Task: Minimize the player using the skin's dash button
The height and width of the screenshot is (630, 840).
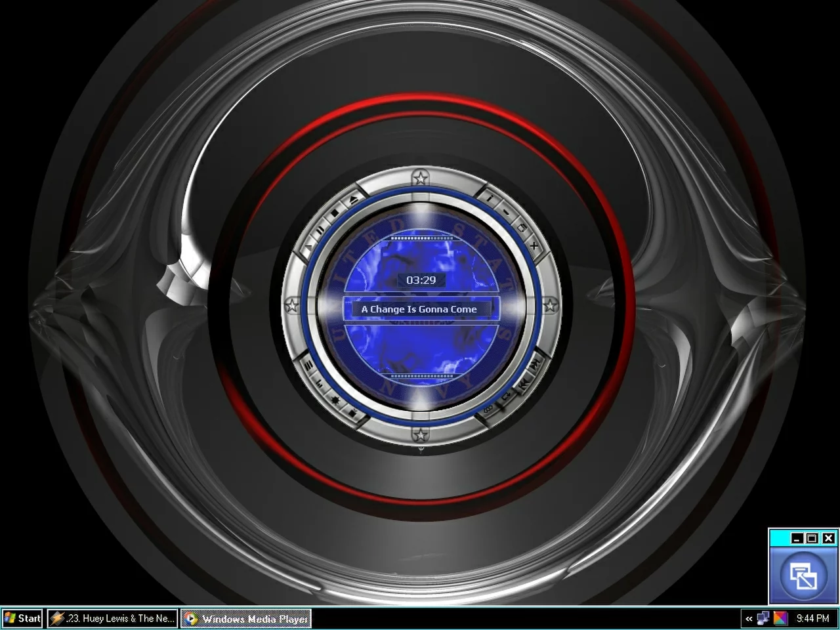Action: (505, 211)
